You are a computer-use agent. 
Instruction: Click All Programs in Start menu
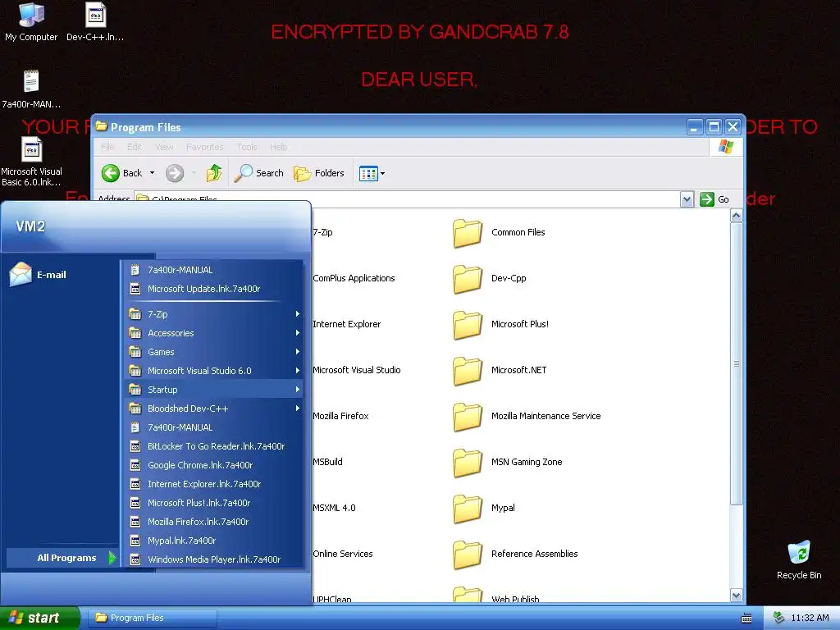(62, 558)
